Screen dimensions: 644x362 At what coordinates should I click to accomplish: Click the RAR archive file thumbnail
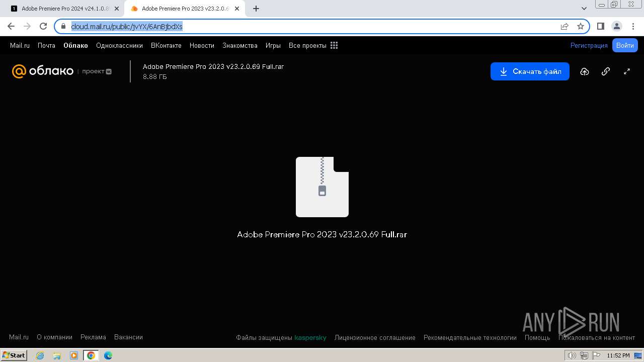(x=322, y=187)
